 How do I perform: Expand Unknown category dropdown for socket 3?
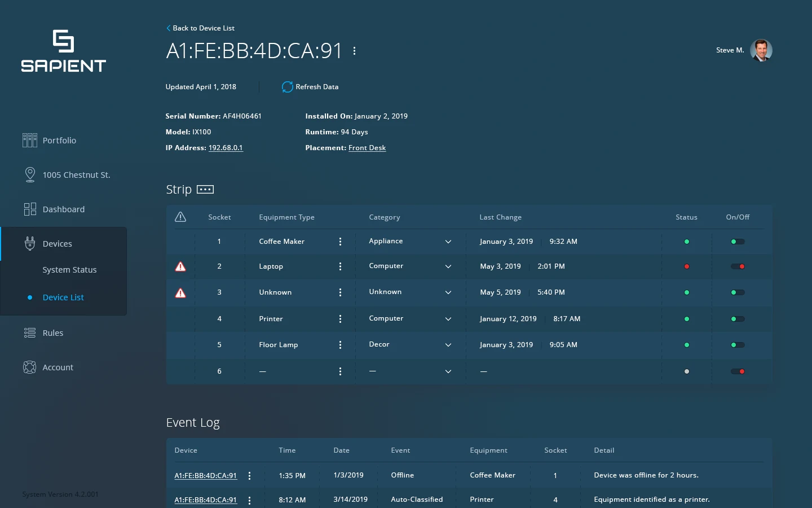click(x=448, y=292)
